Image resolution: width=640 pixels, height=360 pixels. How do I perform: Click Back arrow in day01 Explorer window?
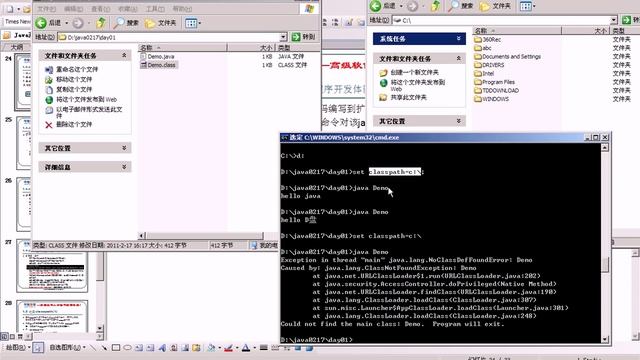pos(41,23)
